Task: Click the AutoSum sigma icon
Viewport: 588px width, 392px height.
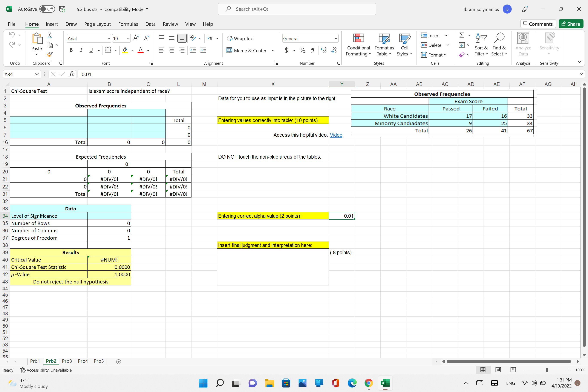Action: pyautogui.click(x=462, y=35)
